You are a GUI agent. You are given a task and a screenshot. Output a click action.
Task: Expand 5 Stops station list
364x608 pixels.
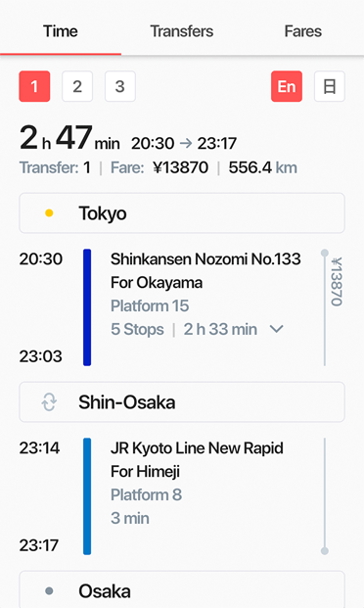click(x=137, y=329)
